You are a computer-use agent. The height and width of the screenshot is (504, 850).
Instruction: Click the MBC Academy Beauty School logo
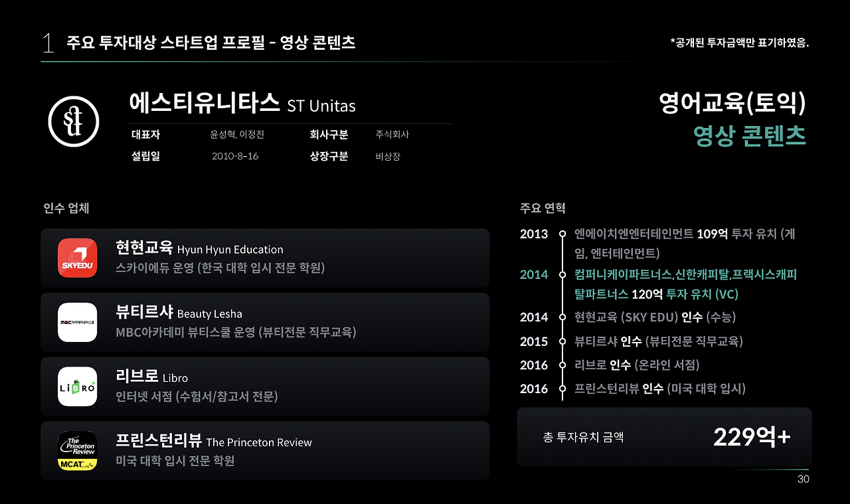click(77, 322)
